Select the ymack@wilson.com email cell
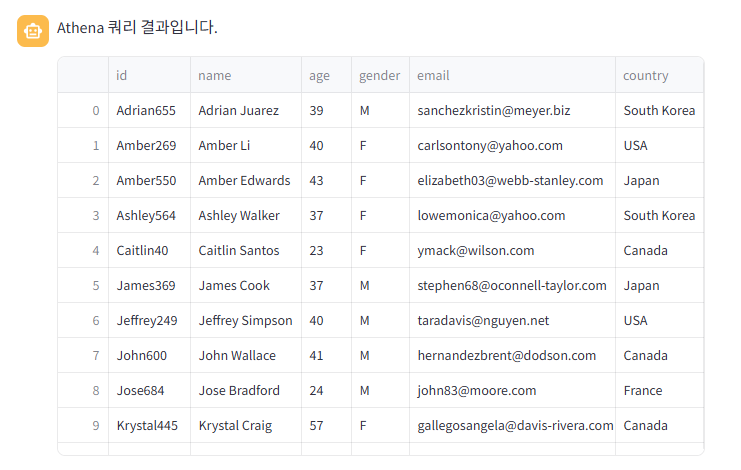The width and height of the screenshot is (741, 470). [512, 250]
